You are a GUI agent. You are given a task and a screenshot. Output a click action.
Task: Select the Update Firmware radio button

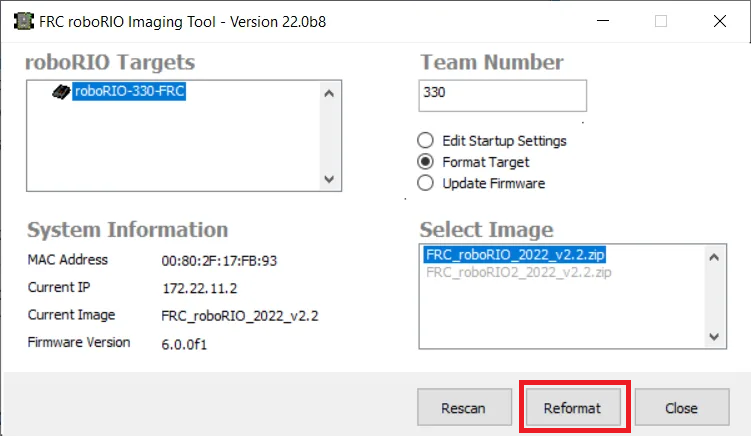425,183
